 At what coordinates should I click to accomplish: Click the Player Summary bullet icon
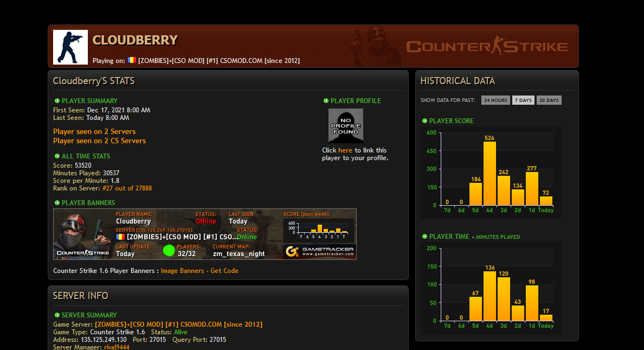coord(57,101)
